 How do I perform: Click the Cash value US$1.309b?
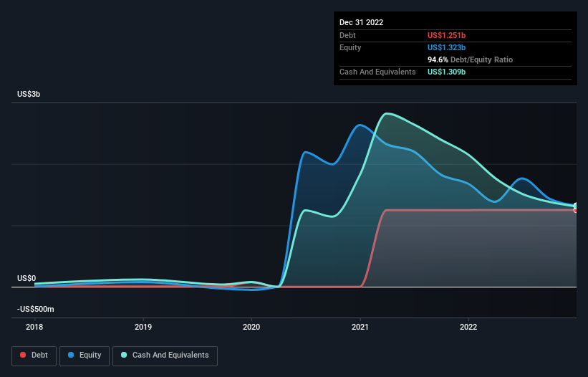coord(446,72)
